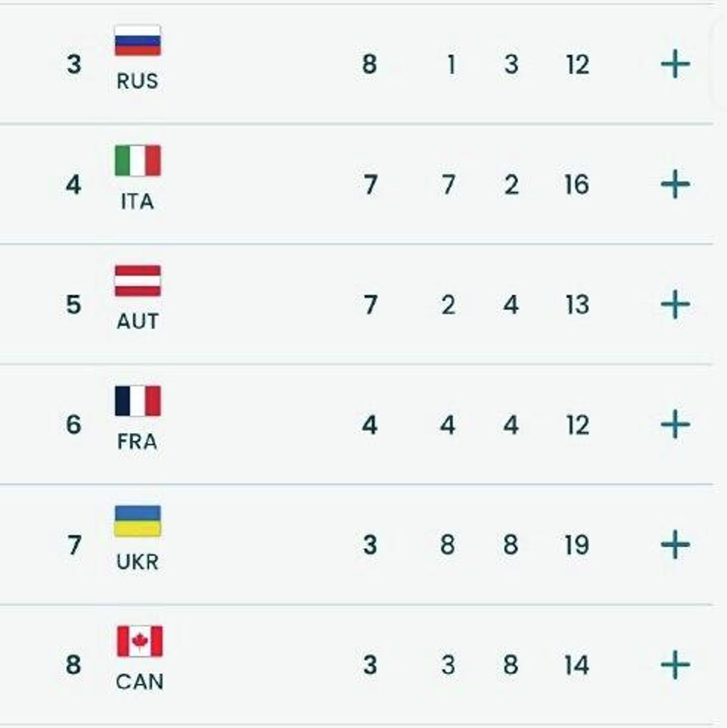Expand Italy's medal details

675,184
